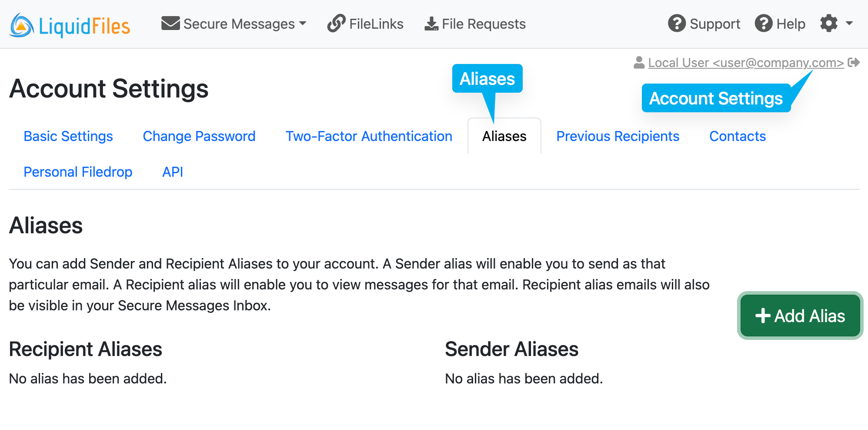
Task: Click the logout icon next to the username
Action: coord(854,62)
